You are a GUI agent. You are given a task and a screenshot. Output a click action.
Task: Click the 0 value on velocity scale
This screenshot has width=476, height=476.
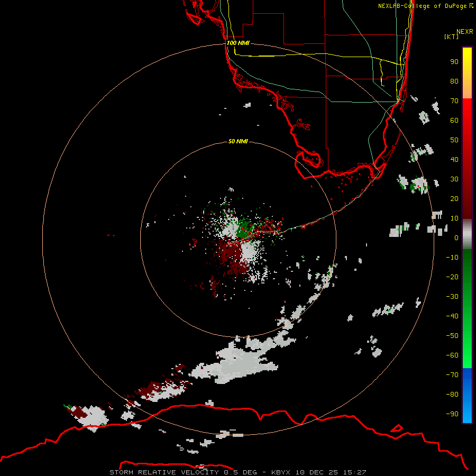[x=456, y=237]
